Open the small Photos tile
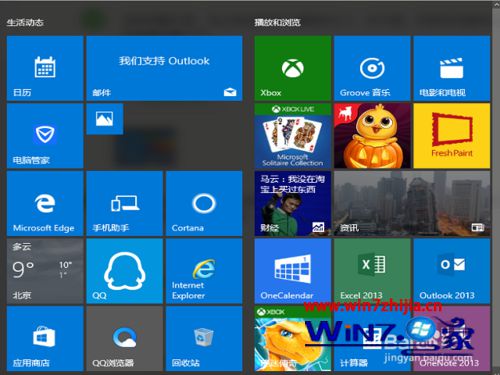Image resolution: width=500 pixels, height=375 pixels. pos(105,119)
